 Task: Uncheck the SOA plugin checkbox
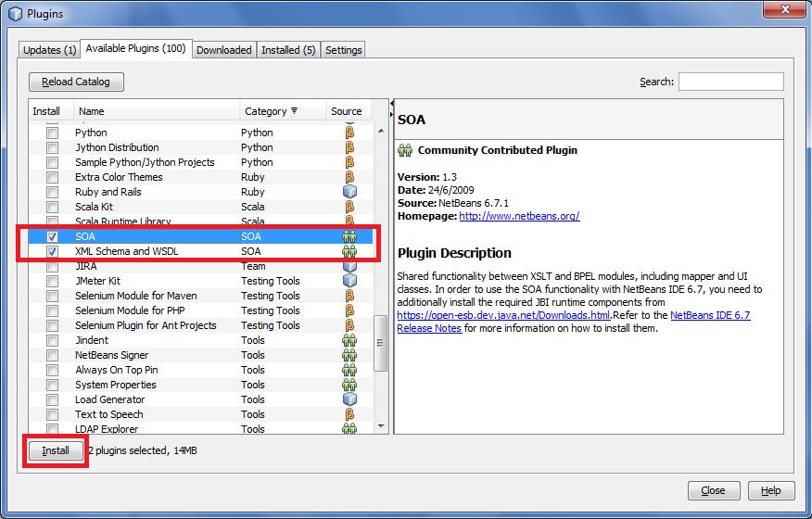coord(52,236)
